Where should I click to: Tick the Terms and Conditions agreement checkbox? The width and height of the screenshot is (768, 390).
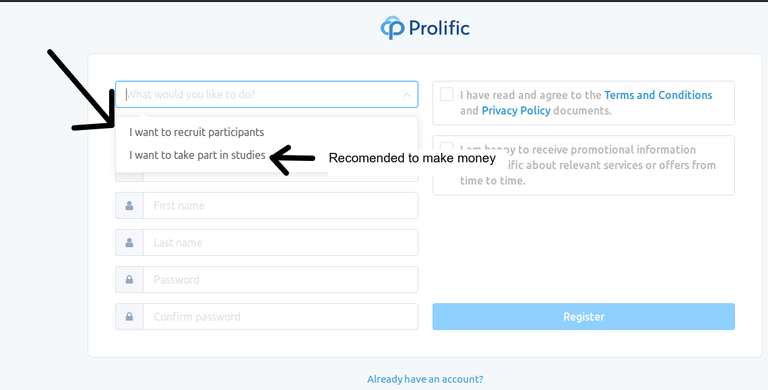446,94
